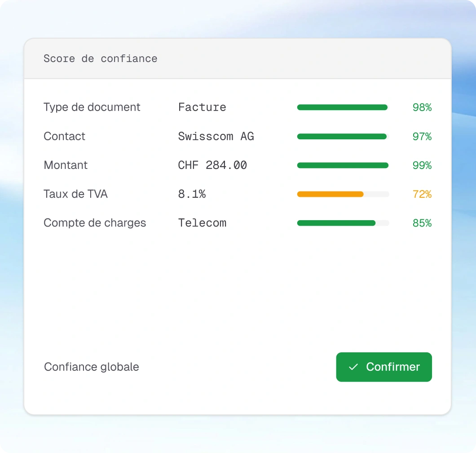
Task: Click the 98% score
Action: [422, 107]
